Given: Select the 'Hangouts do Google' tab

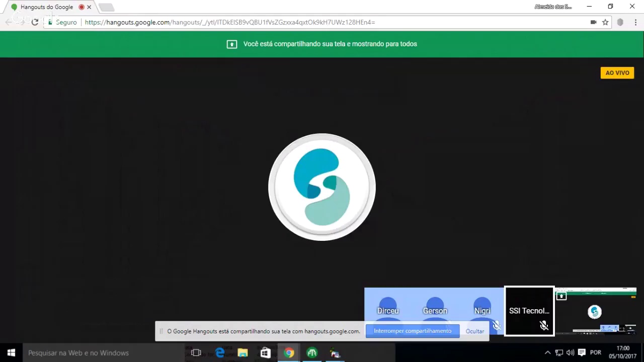Looking at the screenshot, I should (x=47, y=7).
